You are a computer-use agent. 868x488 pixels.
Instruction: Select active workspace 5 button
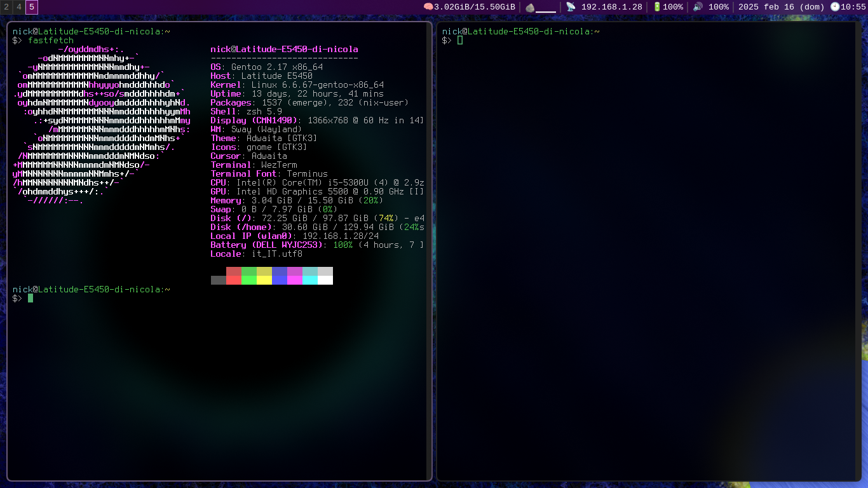pos(32,7)
